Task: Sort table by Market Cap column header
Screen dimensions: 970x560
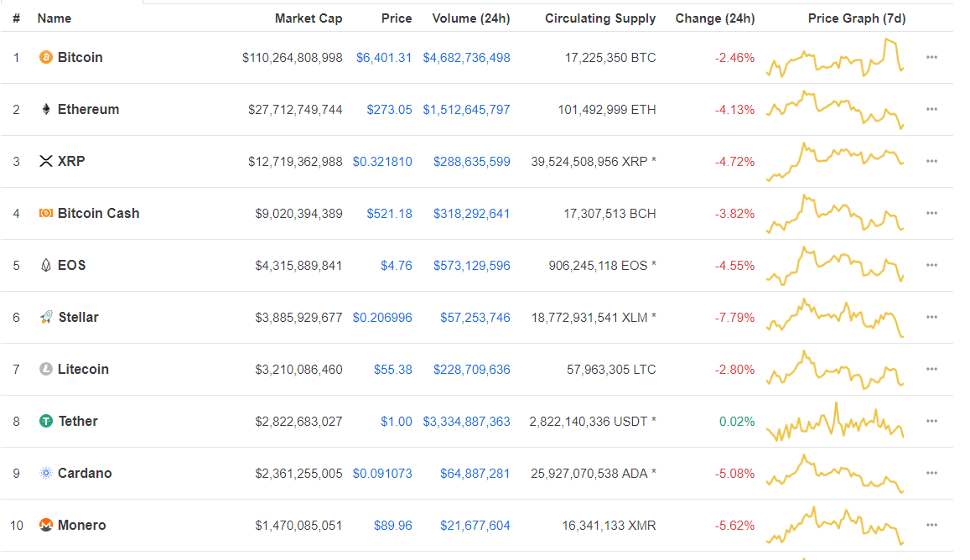Action: coord(309,18)
